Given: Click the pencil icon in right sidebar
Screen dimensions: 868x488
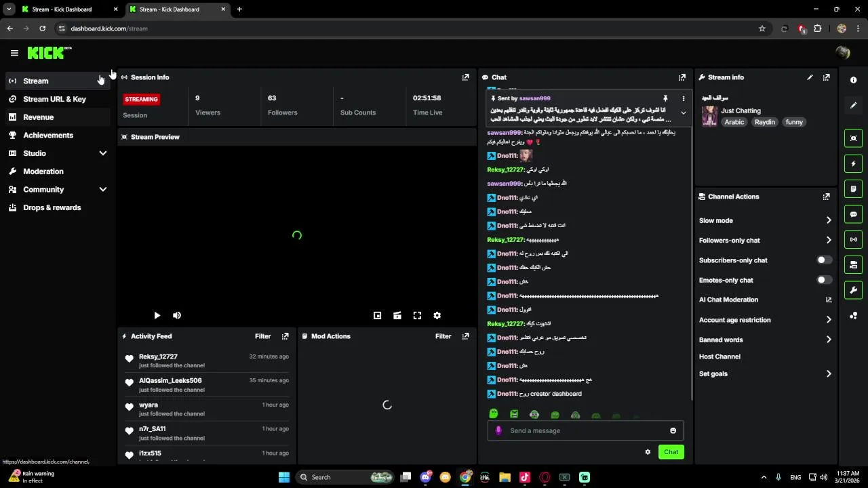Looking at the screenshot, I should (x=853, y=105).
